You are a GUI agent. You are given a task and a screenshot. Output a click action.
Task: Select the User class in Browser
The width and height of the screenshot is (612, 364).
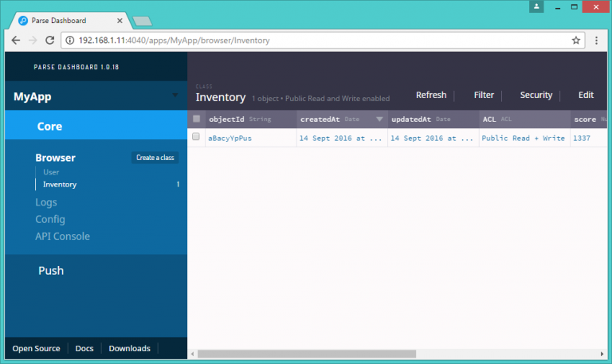51,172
